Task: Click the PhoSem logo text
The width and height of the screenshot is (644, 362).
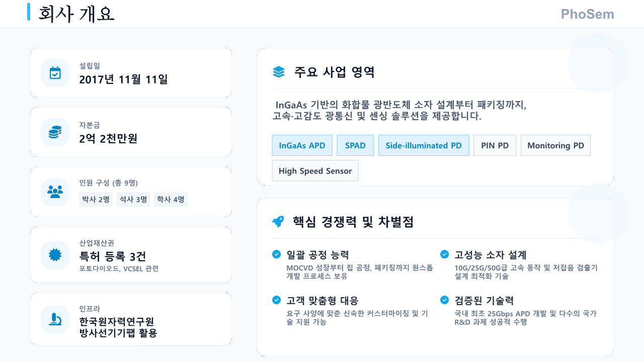Action: 587,14
